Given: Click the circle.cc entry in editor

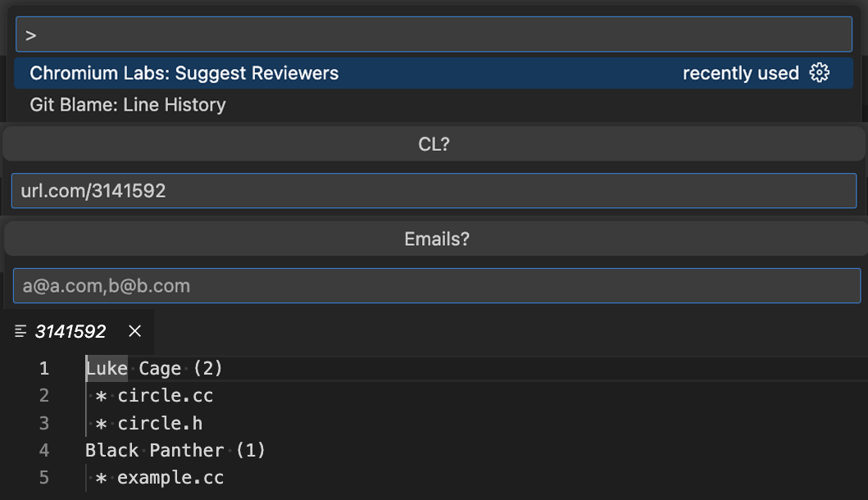Looking at the screenshot, I should coord(165,396).
